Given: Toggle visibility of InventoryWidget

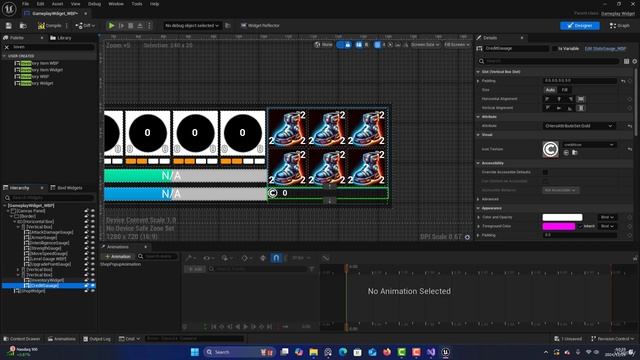Looking at the screenshot, I should click(x=93, y=280).
